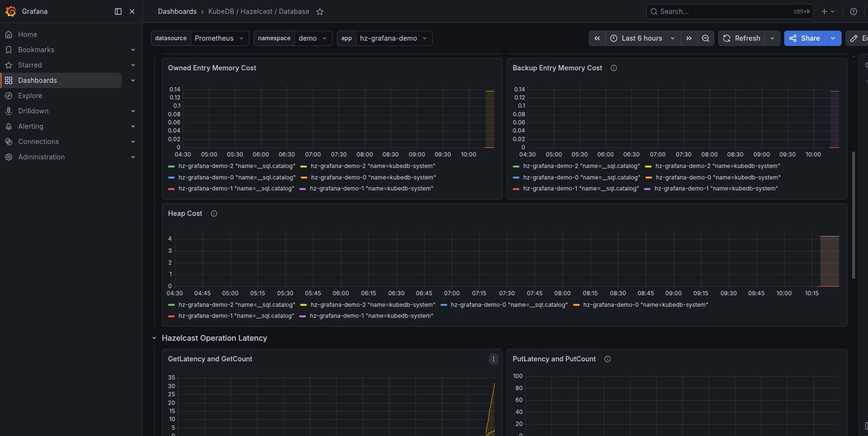Go to Home in sidebar
Screen dimensions: 868x436
click(x=27, y=34)
